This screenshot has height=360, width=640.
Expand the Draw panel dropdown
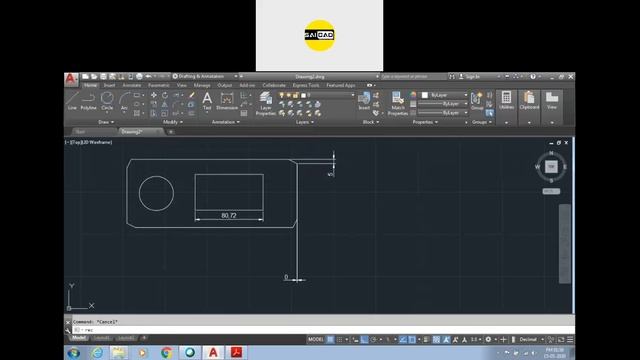coord(106,122)
